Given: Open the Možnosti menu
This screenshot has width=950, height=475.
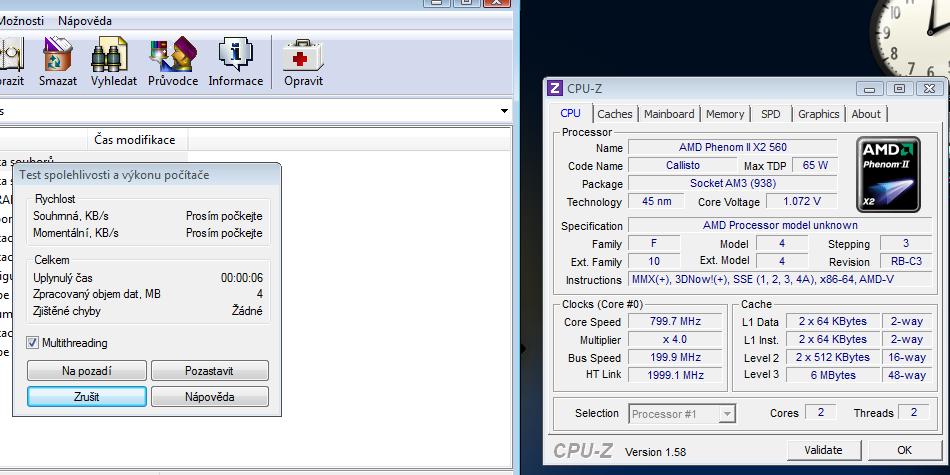Looking at the screenshot, I should coord(22,21).
